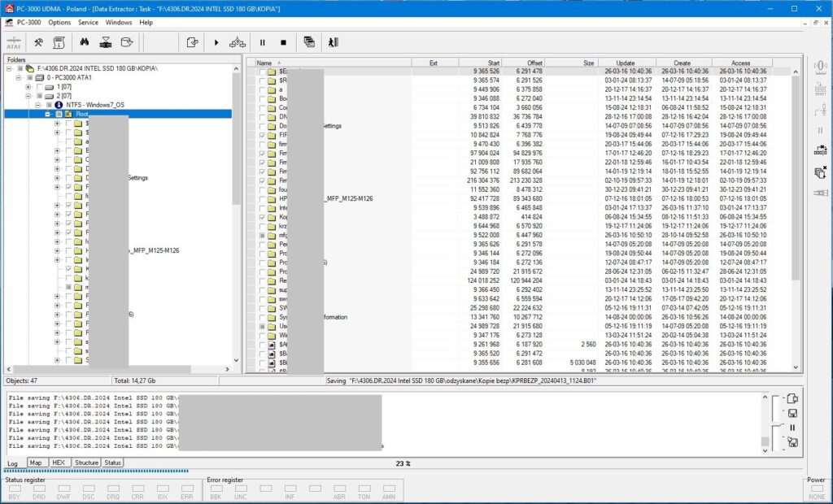Open the Options menu
This screenshot has height=504, width=833.
coord(59,22)
